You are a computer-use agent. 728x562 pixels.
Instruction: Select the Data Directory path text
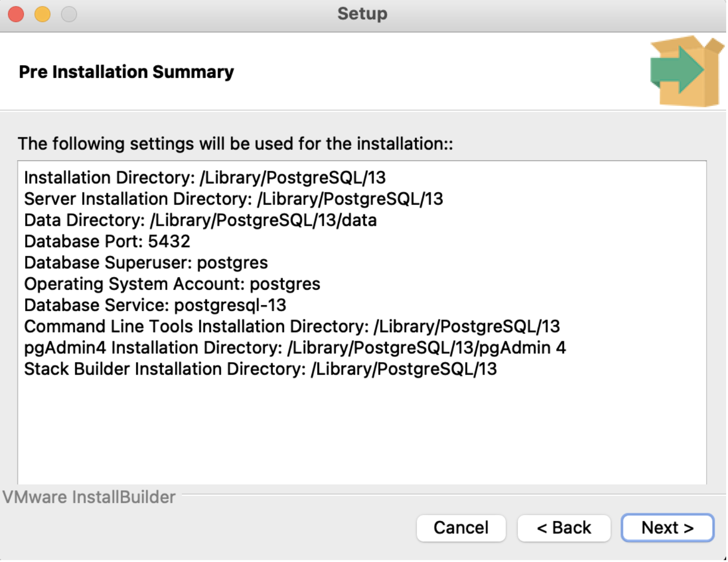[200, 220]
